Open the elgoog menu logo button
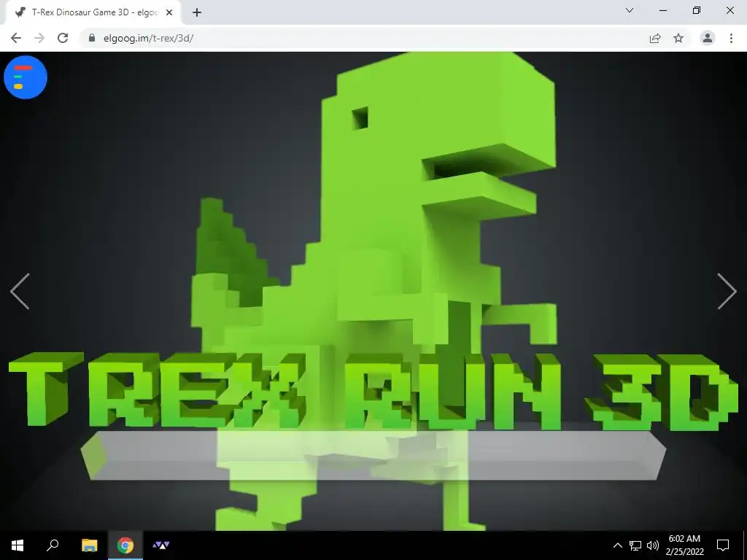The image size is (747, 560). (26, 77)
